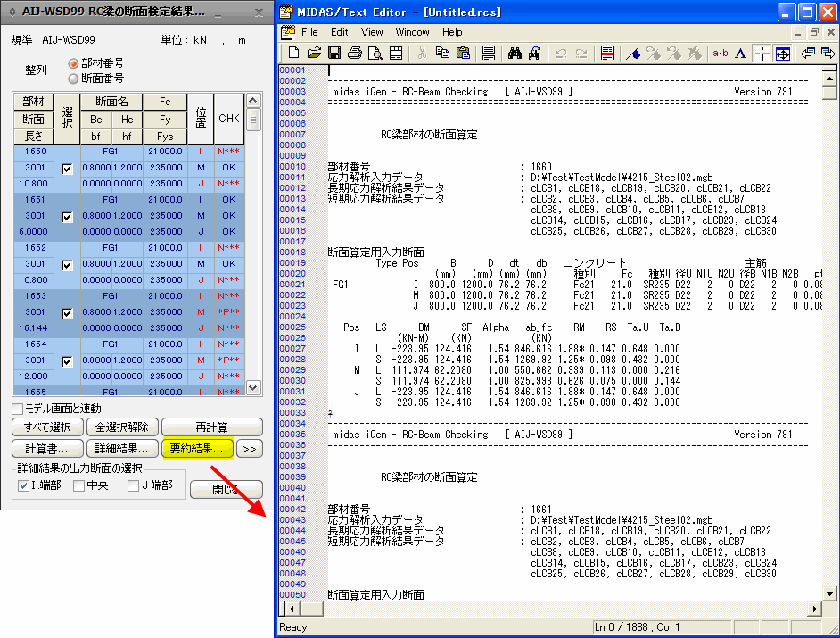Viewport: 840px width, 638px height.
Task: Click the 断面名 column header
Action: click(x=112, y=102)
